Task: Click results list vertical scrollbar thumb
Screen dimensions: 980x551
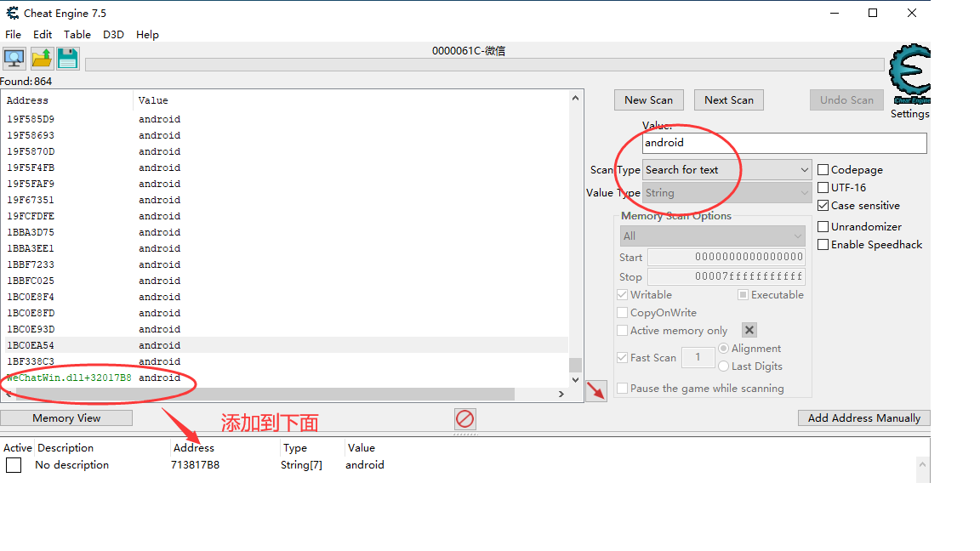Action: [x=575, y=364]
